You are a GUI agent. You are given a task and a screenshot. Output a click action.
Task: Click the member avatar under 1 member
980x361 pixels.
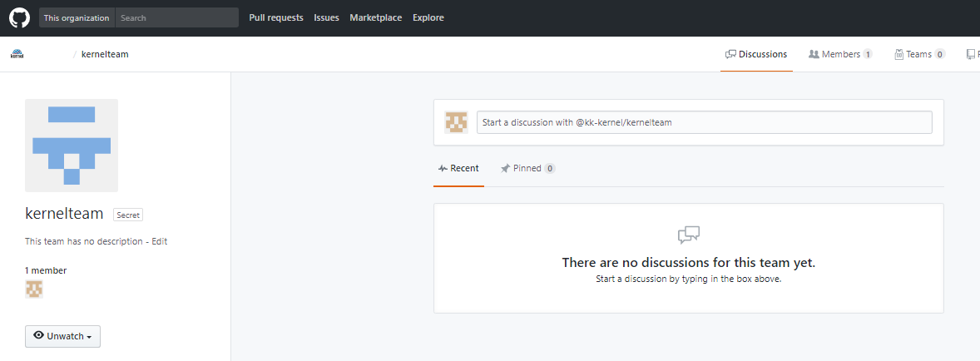click(34, 289)
